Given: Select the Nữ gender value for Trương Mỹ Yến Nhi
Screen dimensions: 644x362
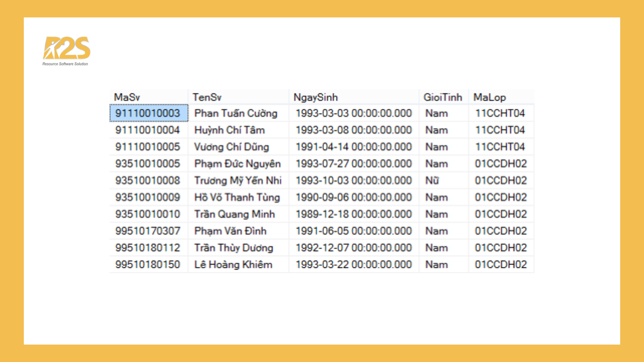Looking at the screenshot, I should (x=433, y=180).
